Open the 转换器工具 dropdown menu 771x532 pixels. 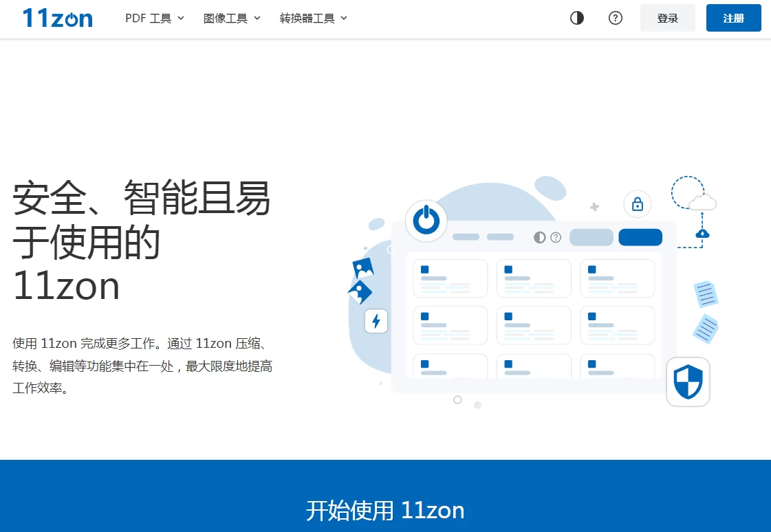(313, 19)
